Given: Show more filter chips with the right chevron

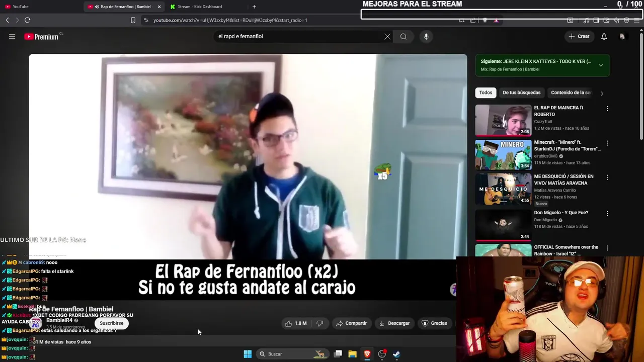Looking at the screenshot, I should tap(602, 93).
